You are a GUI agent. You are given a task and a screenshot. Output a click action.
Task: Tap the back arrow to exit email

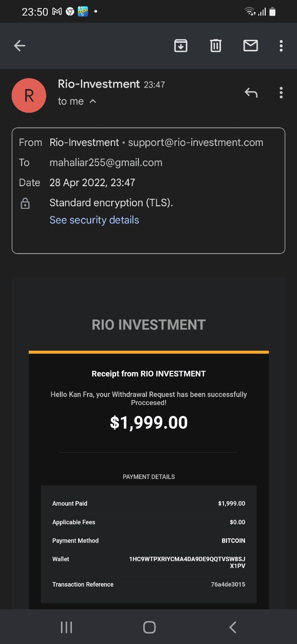pyautogui.click(x=19, y=46)
